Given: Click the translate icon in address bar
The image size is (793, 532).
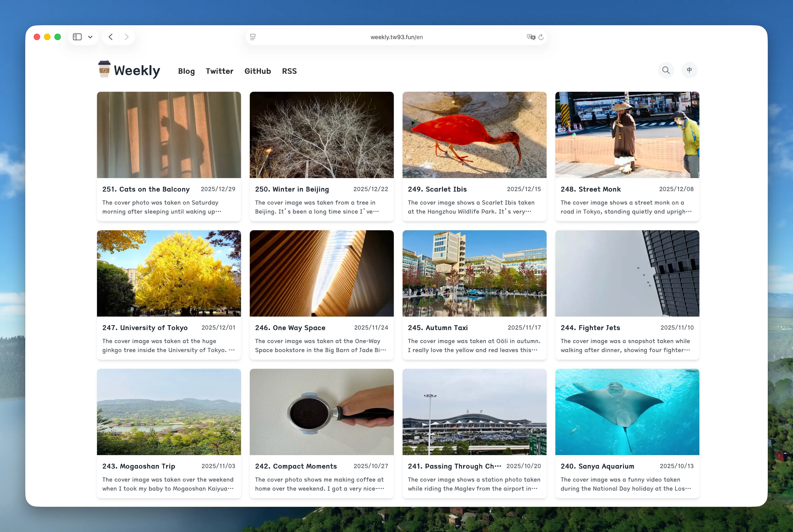Looking at the screenshot, I should 531,37.
